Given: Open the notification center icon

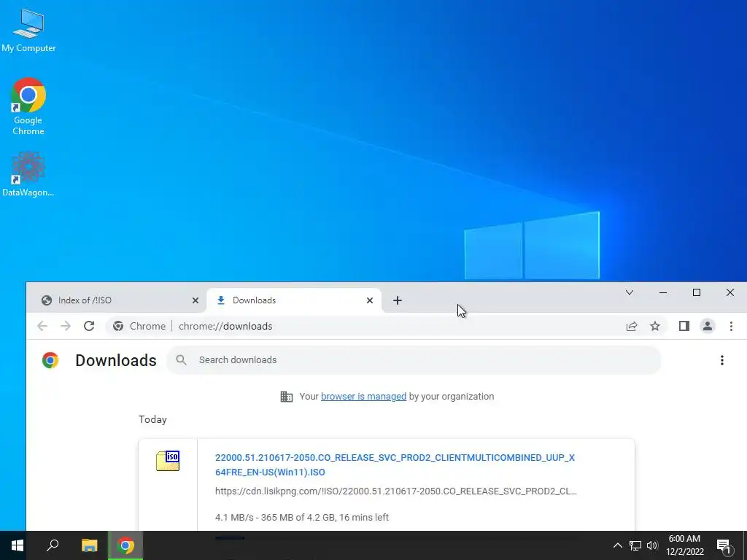Looking at the screenshot, I should tap(723, 545).
